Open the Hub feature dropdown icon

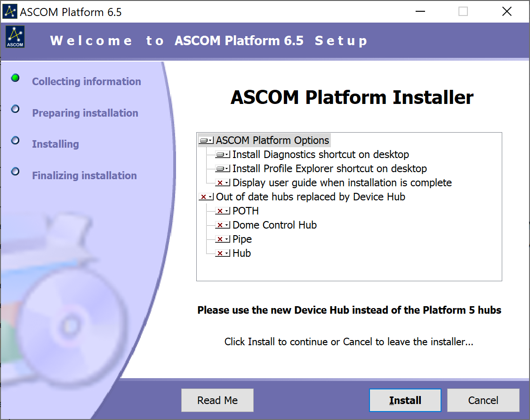tap(223, 253)
